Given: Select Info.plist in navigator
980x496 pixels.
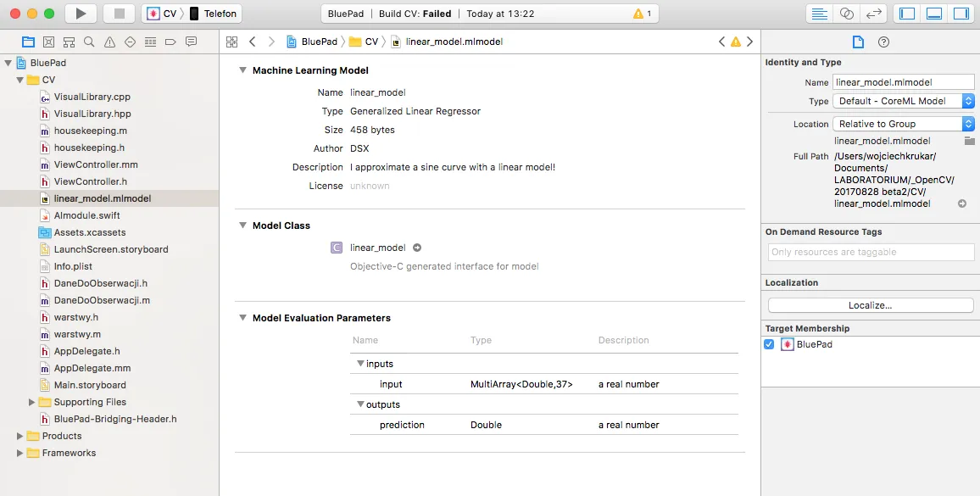Looking at the screenshot, I should 73,266.
